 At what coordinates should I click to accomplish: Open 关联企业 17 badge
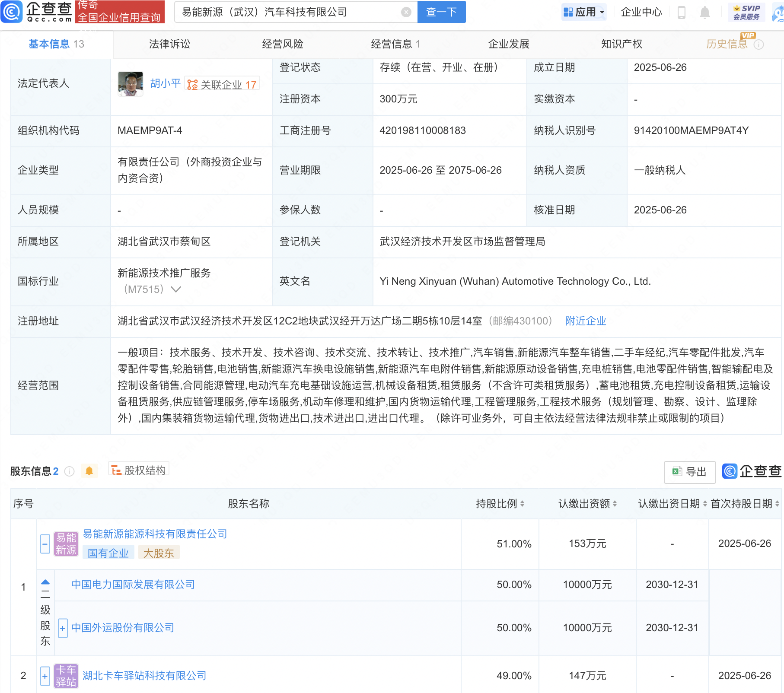point(222,84)
